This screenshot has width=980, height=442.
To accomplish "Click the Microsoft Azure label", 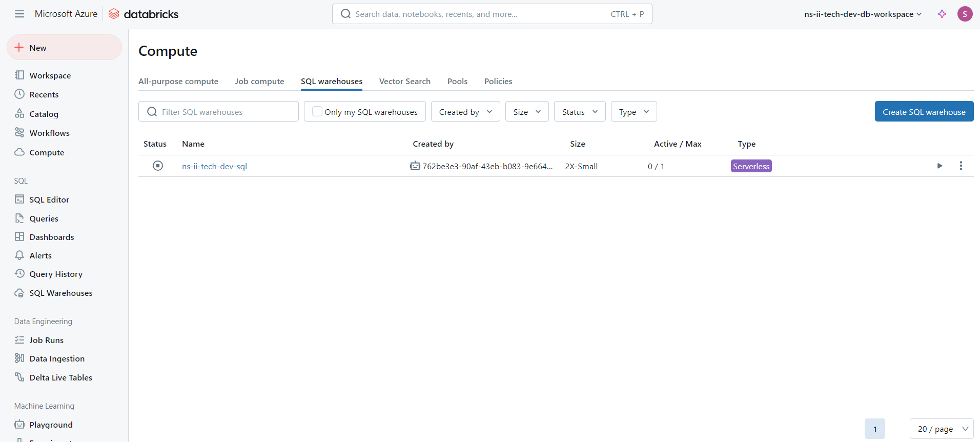I will coord(66,14).
